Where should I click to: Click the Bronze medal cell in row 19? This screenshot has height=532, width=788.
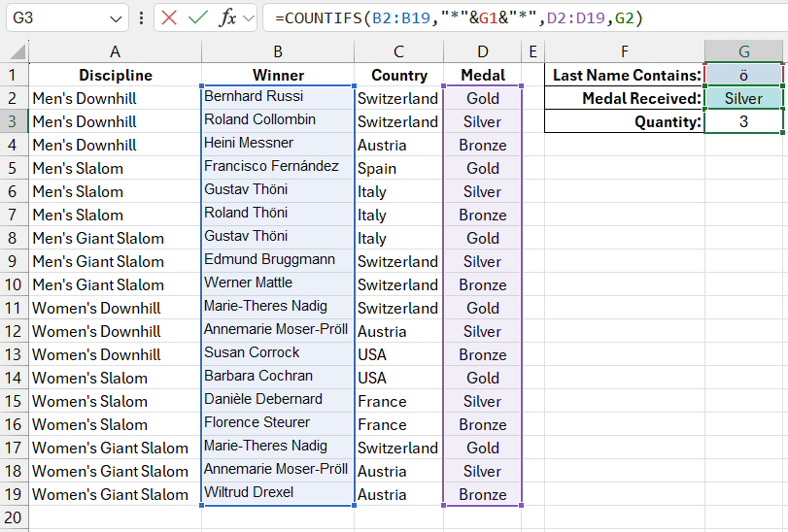point(483,494)
